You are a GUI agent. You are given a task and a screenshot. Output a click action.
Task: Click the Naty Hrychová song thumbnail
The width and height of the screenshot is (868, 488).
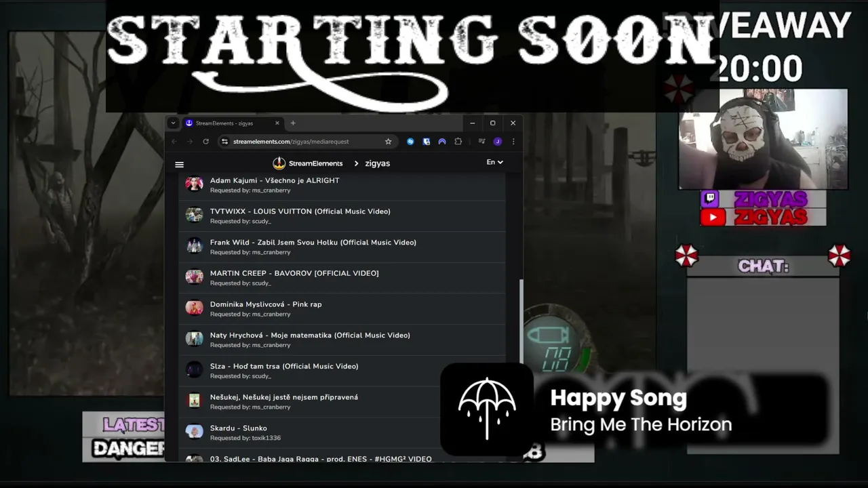195,339
